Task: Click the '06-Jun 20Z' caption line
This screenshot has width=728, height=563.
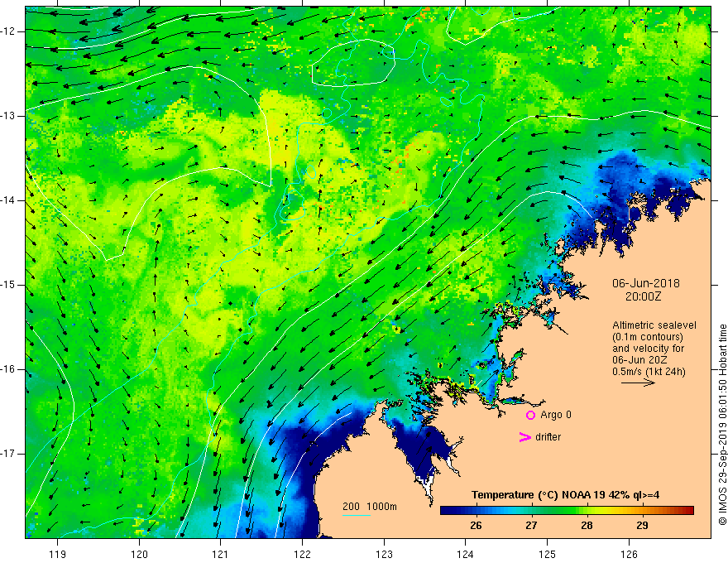Action: pos(642,360)
